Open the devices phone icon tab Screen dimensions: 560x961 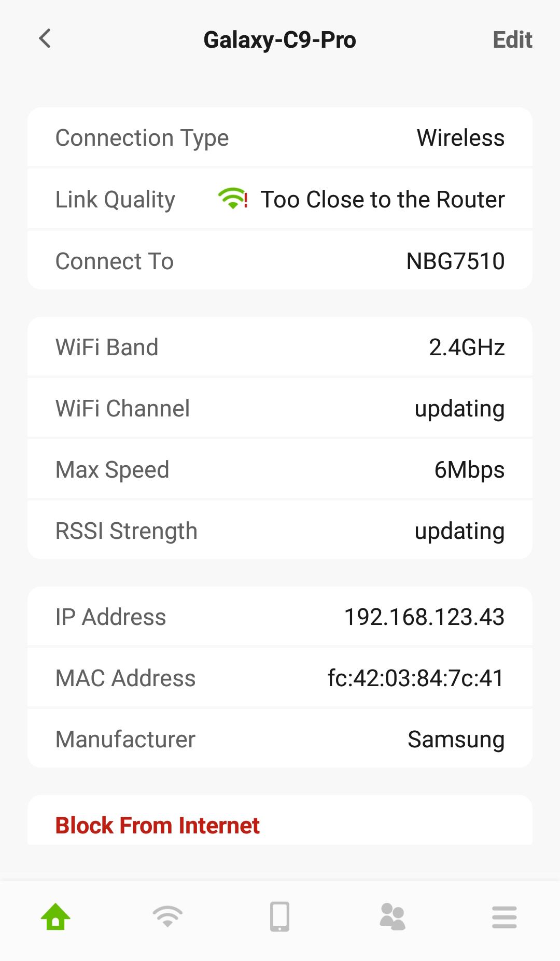(279, 917)
